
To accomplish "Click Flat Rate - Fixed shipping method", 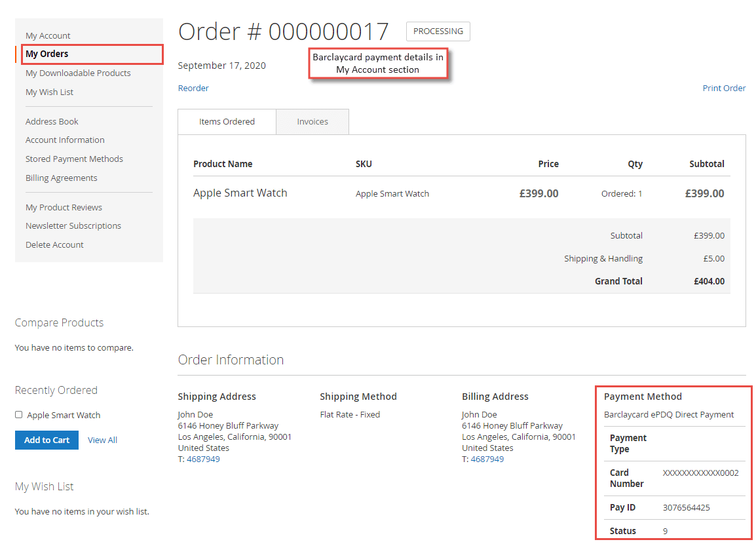I will (x=350, y=414).
